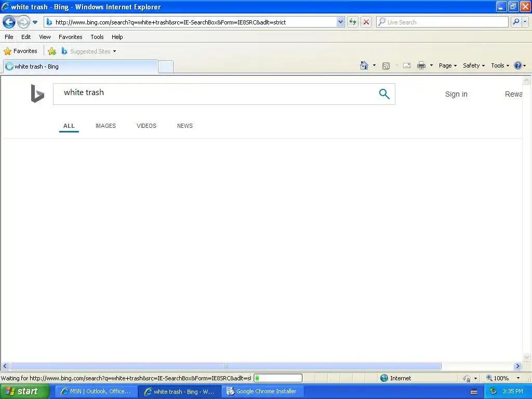Click the 100% zoom level button
Image resolution: width=532 pixels, height=399 pixels.
click(x=498, y=378)
